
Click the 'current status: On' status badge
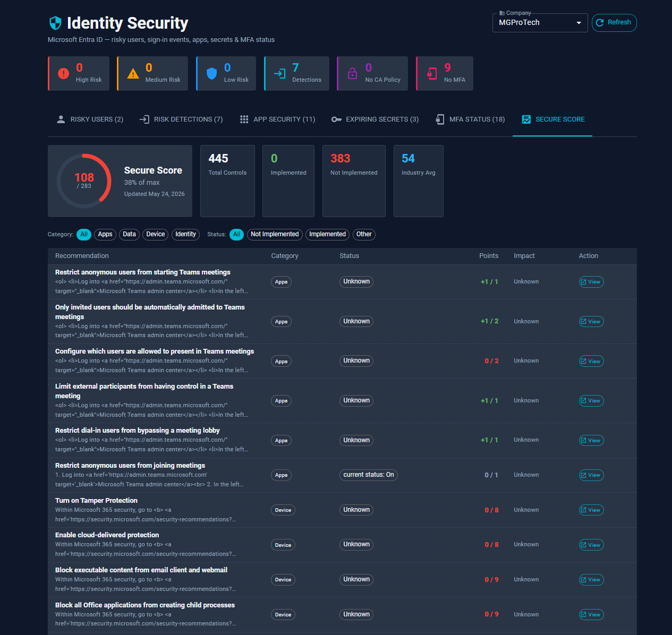click(369, 475)
